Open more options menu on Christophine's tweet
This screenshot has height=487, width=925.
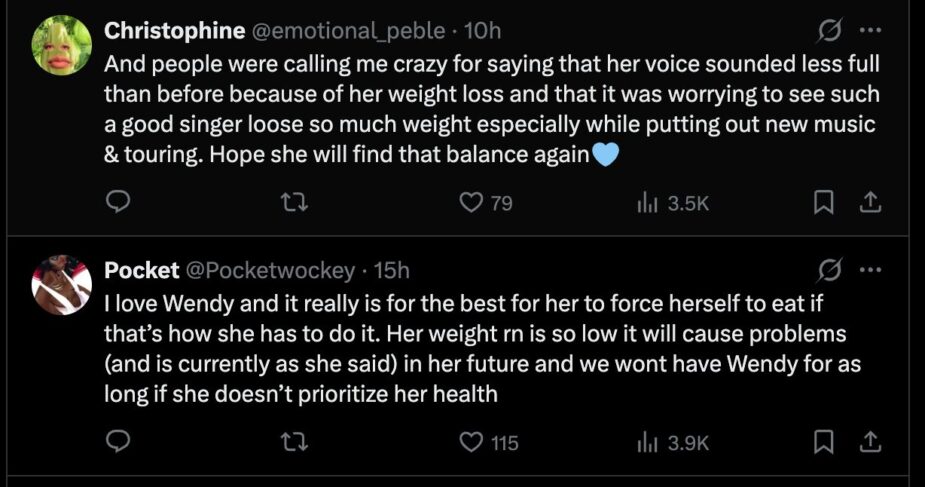(870, 31)
